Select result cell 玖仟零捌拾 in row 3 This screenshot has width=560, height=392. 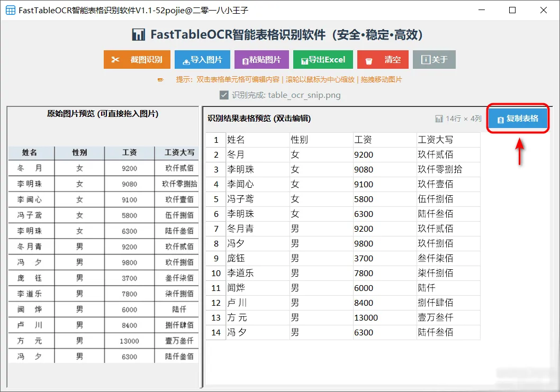[x=448, y=169]
